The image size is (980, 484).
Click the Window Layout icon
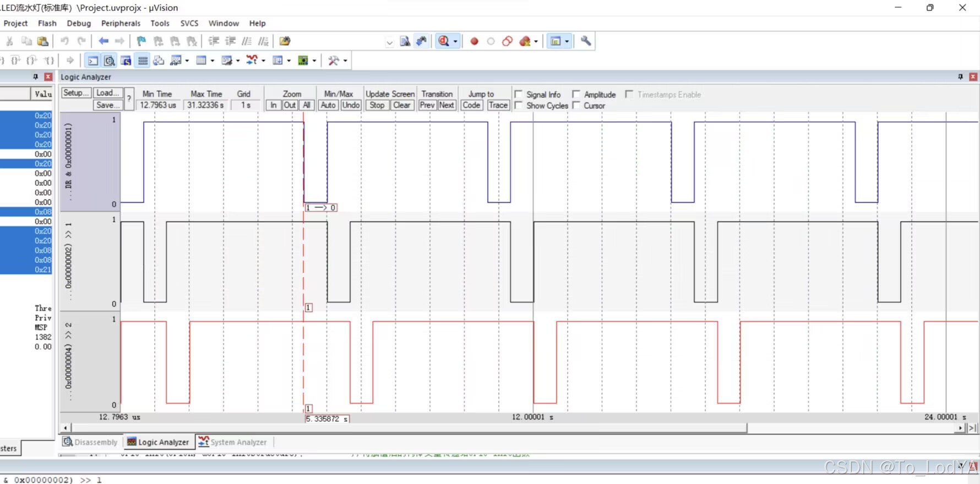coord(556,41)
